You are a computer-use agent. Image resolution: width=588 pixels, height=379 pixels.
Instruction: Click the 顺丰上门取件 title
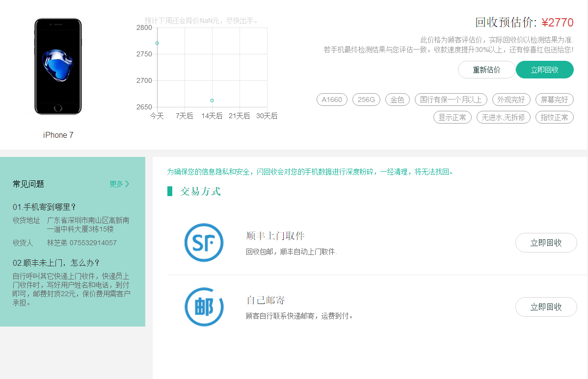click(x=275, y=236)
